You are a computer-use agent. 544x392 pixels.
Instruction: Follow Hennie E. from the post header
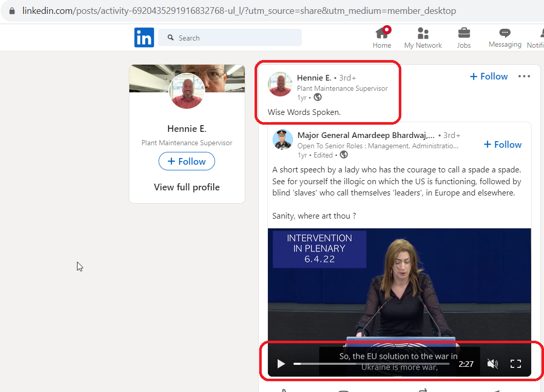489,76
